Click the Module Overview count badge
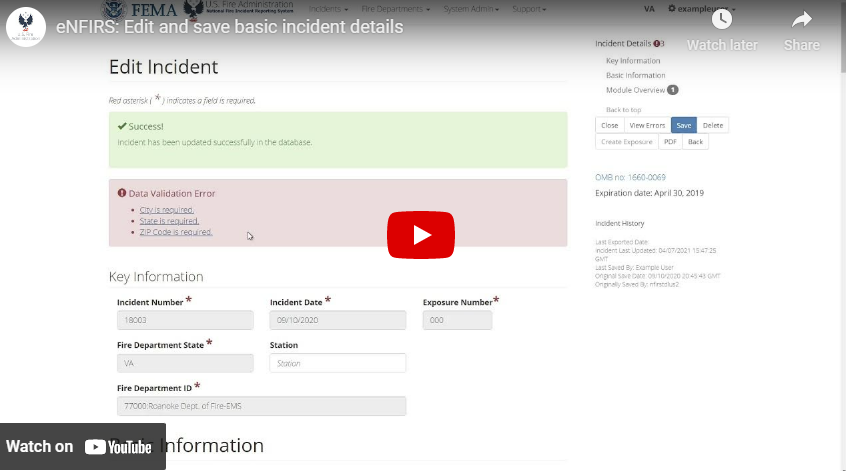846x471 pixels. click(x=672, y=90)
